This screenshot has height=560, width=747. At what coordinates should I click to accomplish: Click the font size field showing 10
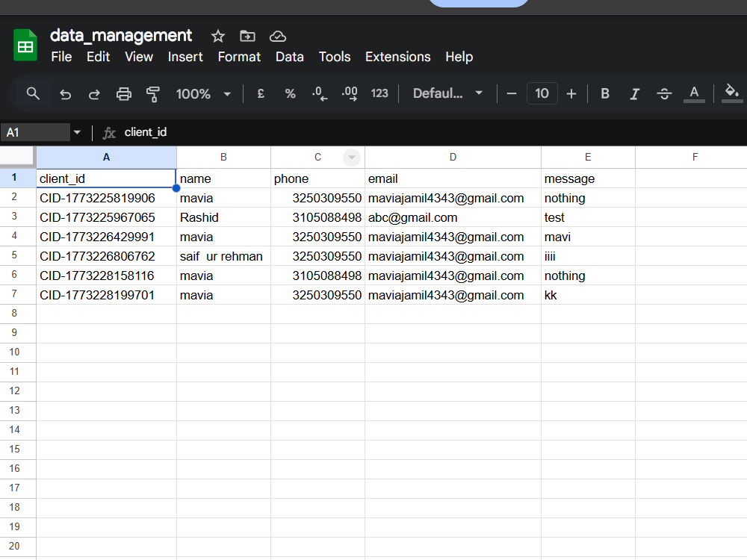(542, 93)
